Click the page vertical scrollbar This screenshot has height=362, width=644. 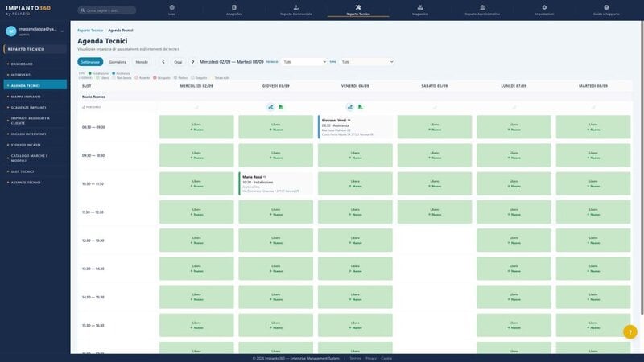pyautogui.click(x=642, y=168)
